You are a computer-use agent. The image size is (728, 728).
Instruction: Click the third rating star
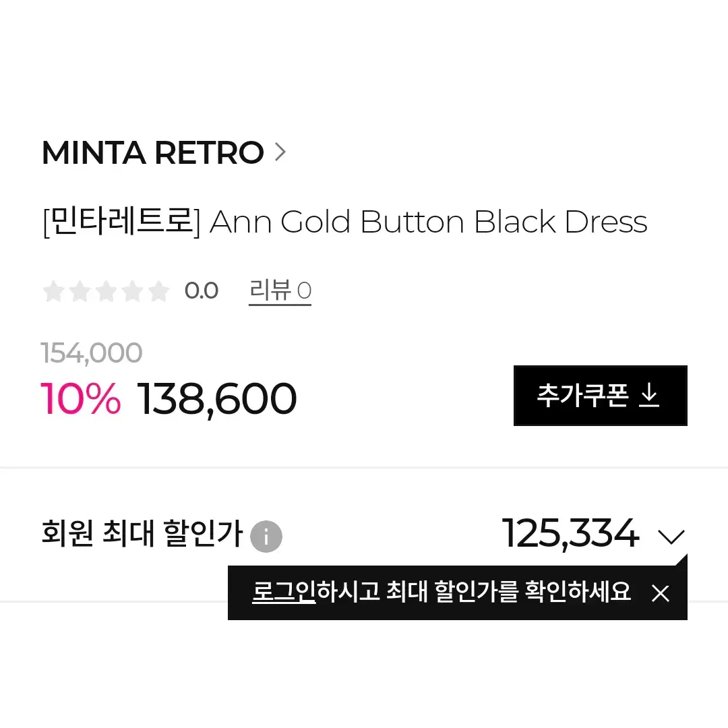click(x=107, y=291)
